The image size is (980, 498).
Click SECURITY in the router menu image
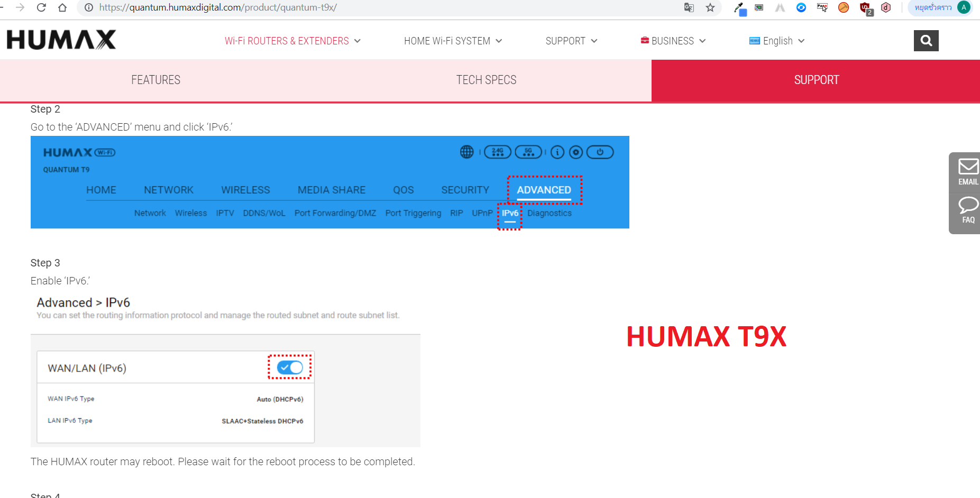tap(465, 190)
